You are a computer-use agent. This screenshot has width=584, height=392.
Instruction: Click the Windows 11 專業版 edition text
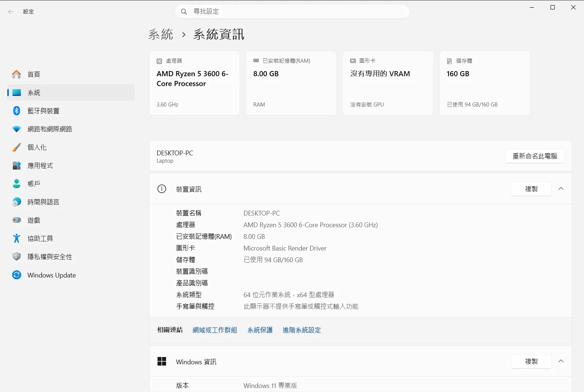(270, 386)
